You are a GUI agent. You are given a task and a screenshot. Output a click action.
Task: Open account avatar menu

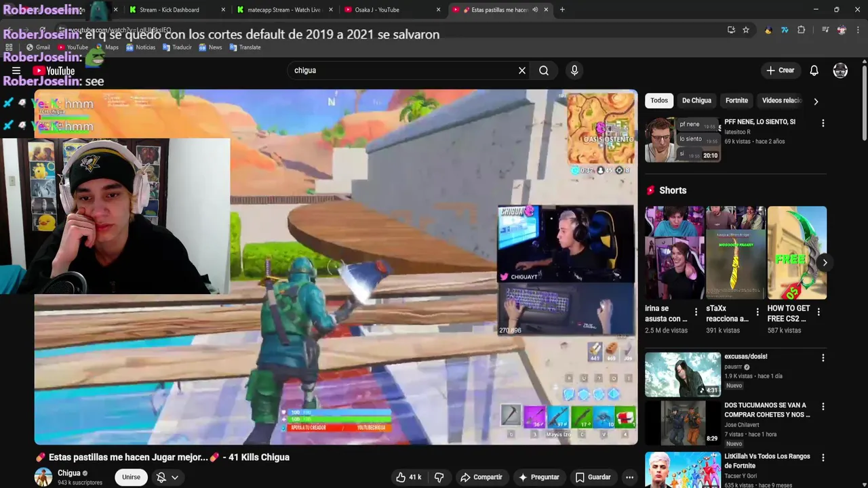point(840,70)
